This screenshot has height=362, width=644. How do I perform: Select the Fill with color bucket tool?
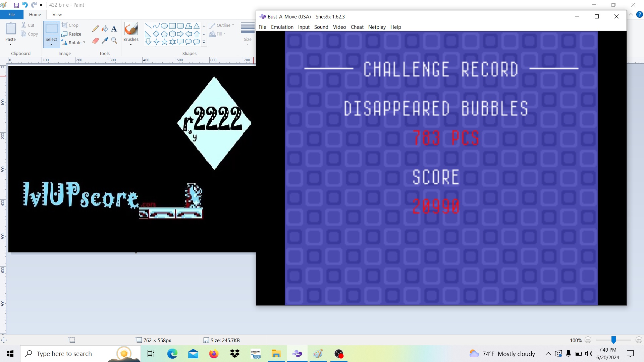coord(105,29)
